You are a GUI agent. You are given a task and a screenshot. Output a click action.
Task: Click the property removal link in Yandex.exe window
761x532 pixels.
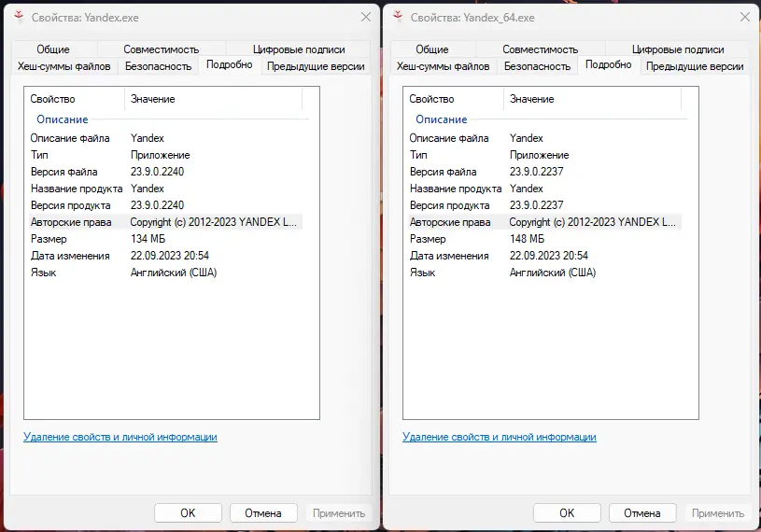tap(120, 437)
